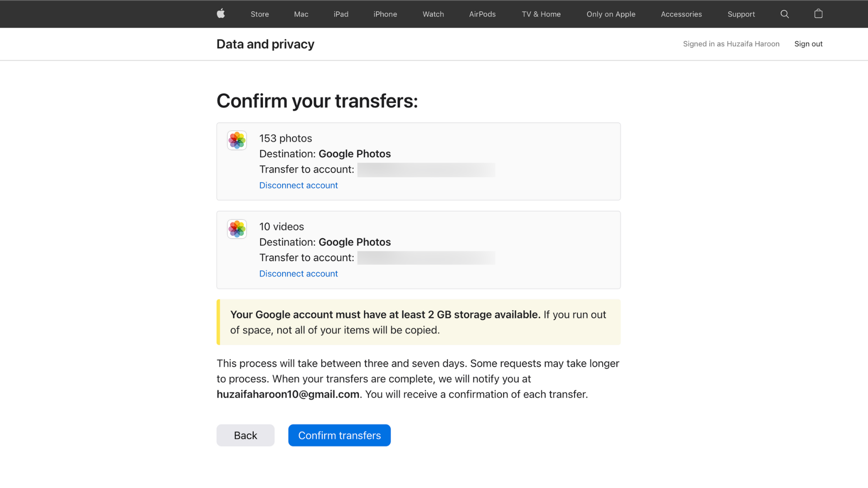Open the search magnifier icon
The width and height of the screenshot is (868, 488).
coord(785,14)
